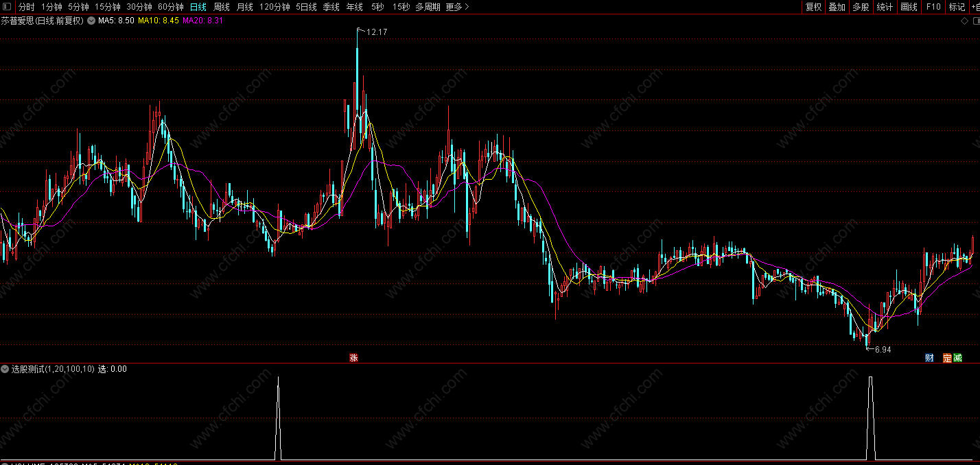Select the 15分钟 period tab
The image size is (980, 465).
(107, 7)
